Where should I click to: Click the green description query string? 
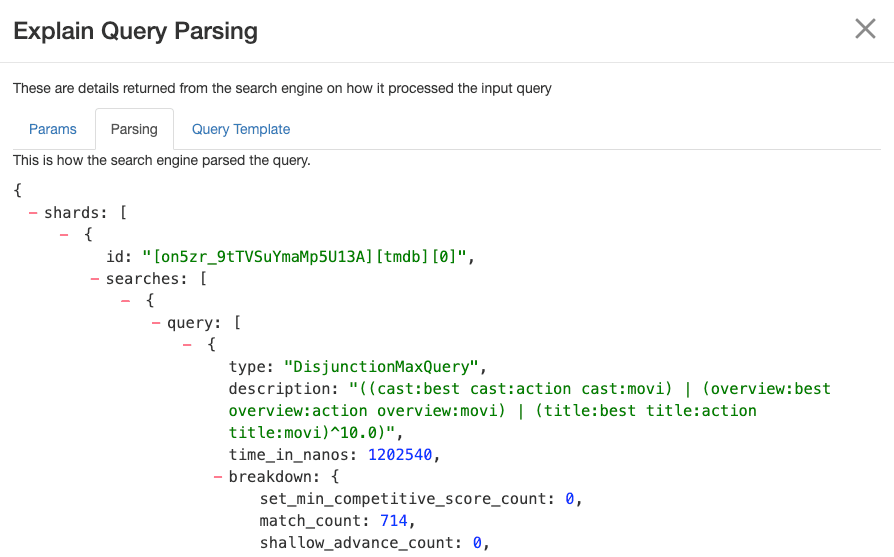point(530,410)
